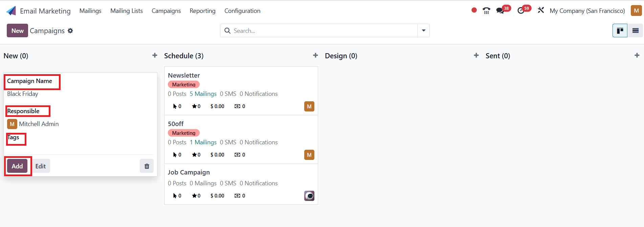Add a card in the New column
The image size is (644, 227).
click(x=155, y=55)
